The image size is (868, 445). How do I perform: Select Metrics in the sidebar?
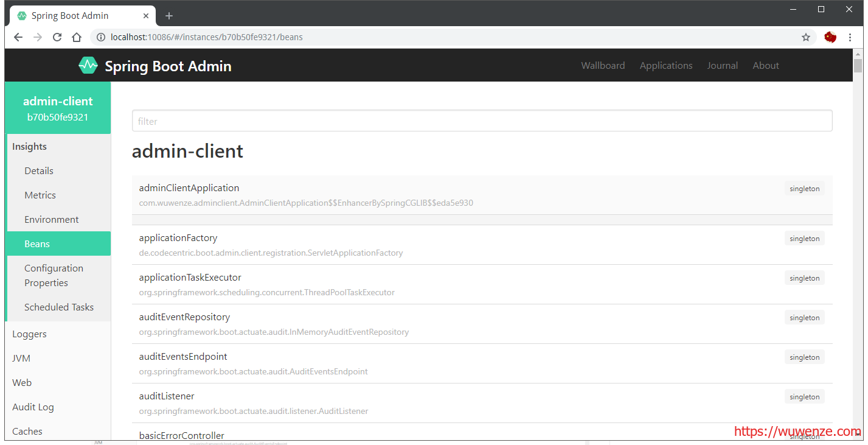pos(59,195)
